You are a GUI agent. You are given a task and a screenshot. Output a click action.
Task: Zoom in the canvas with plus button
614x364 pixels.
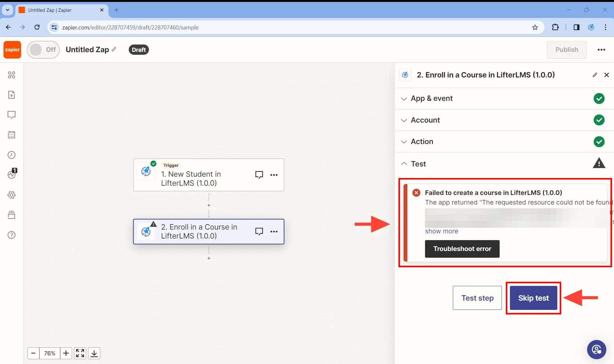click(x=66, y=353)
